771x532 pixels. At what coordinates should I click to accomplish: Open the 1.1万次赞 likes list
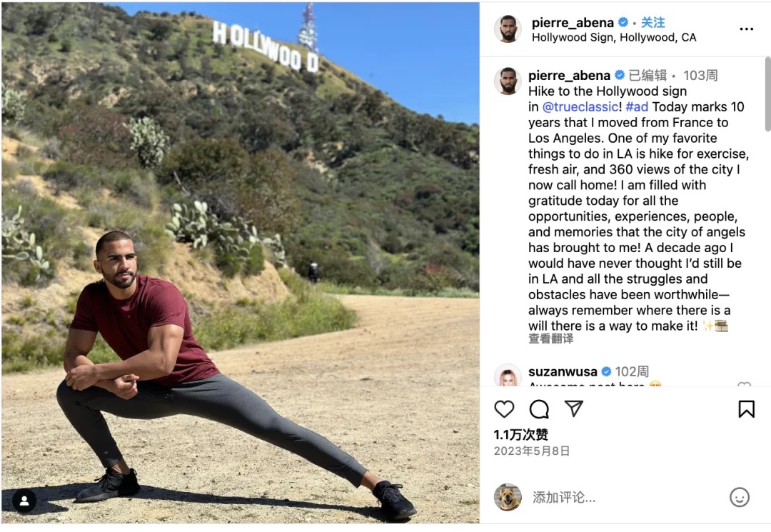point(520,435)
